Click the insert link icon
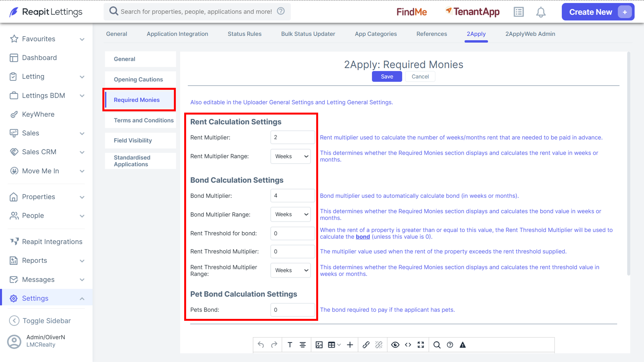Viewport: 644px width, 362px height. pyautogui.click(x=366, y=345)
